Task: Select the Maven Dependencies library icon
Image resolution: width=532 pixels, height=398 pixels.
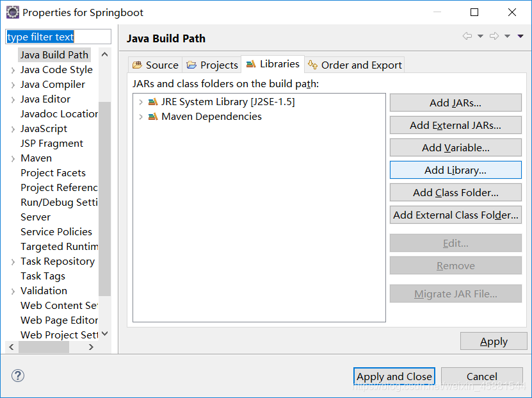Action: [x=153, y=117]
